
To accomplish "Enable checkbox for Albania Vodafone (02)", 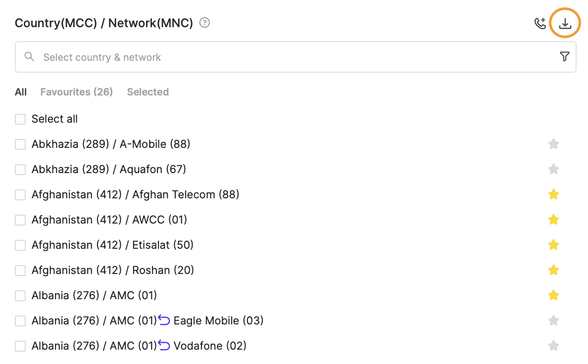I will (20, 346).
